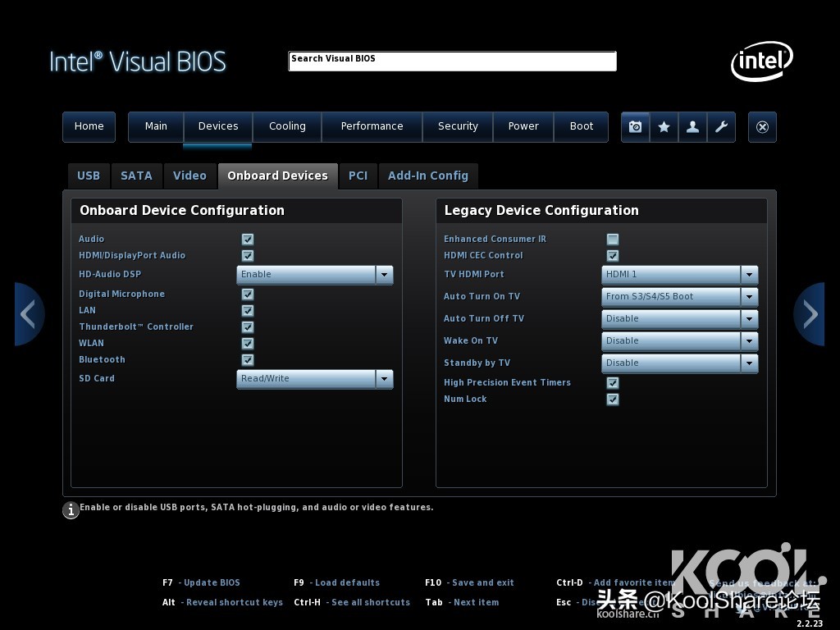Toggle the Num Lock checkbox
Screen dimensions: 840x630
[x=613, y=399]
